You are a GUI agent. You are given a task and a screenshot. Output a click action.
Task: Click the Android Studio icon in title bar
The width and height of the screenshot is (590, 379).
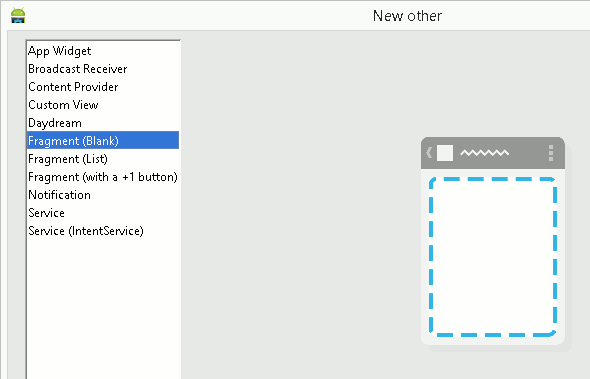tap(18, 15)
